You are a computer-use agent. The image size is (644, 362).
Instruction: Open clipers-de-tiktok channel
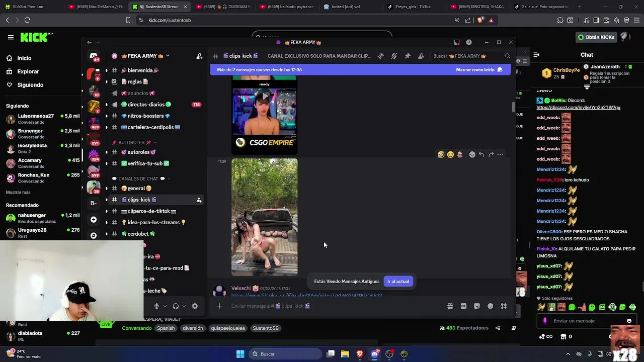[156, 211]
